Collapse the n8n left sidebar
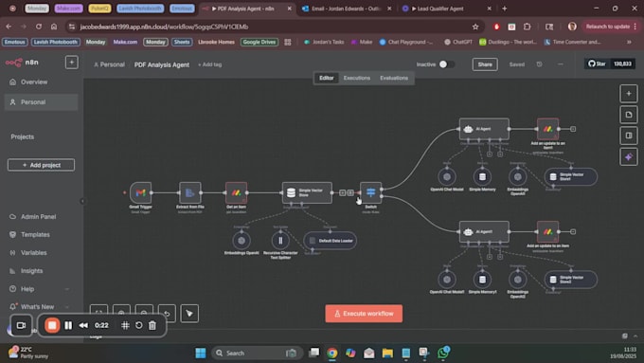This screenshot has height=363, width=644. pyautogui.click(x=82, y=201)
